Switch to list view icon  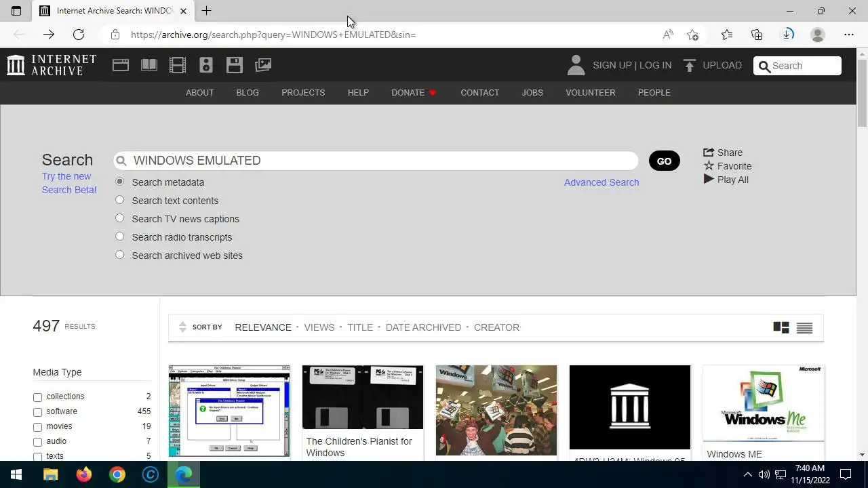click(x=804, y=327)
